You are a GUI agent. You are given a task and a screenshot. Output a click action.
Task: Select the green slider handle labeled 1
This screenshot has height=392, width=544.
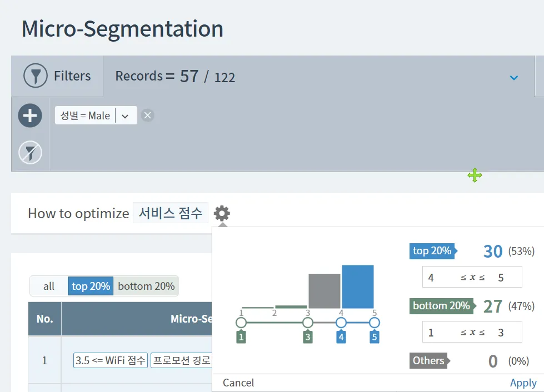[241, 323]
